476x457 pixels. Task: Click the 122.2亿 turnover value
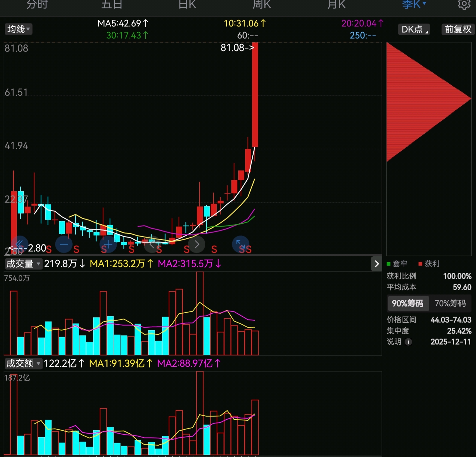point(64,364)
